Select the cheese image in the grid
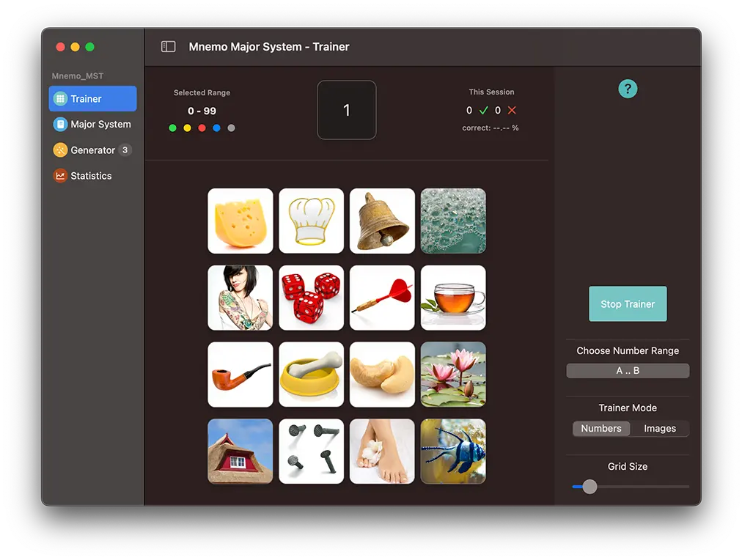 (x=240, y=221)
